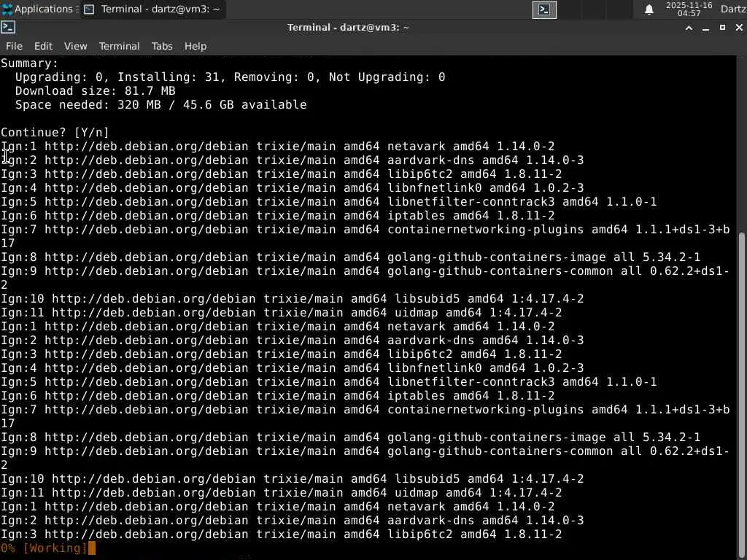747x560 pixels.
Task: Click the 'Download size: 81.7 MB' line
Action: [x=96, y=91]
